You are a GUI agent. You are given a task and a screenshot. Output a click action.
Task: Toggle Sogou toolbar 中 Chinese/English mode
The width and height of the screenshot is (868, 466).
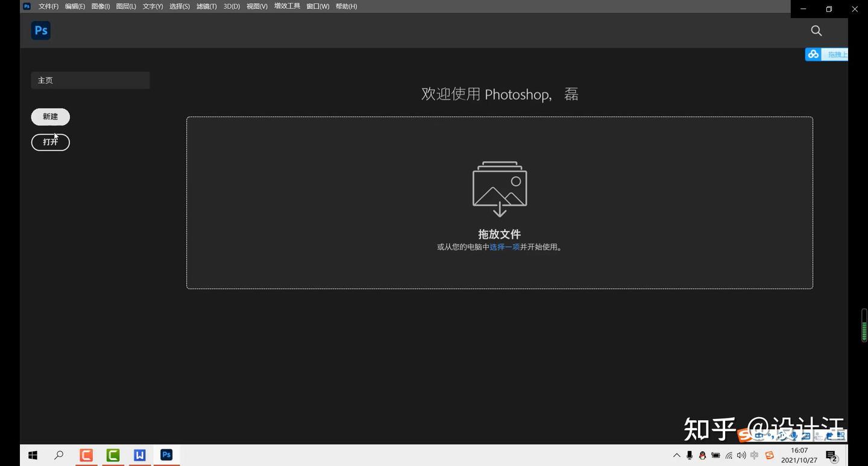point(759,436)
